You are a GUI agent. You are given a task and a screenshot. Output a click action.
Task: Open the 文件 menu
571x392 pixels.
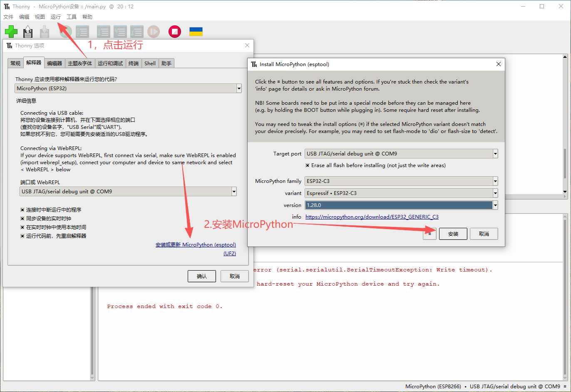(x=8, y=17)
